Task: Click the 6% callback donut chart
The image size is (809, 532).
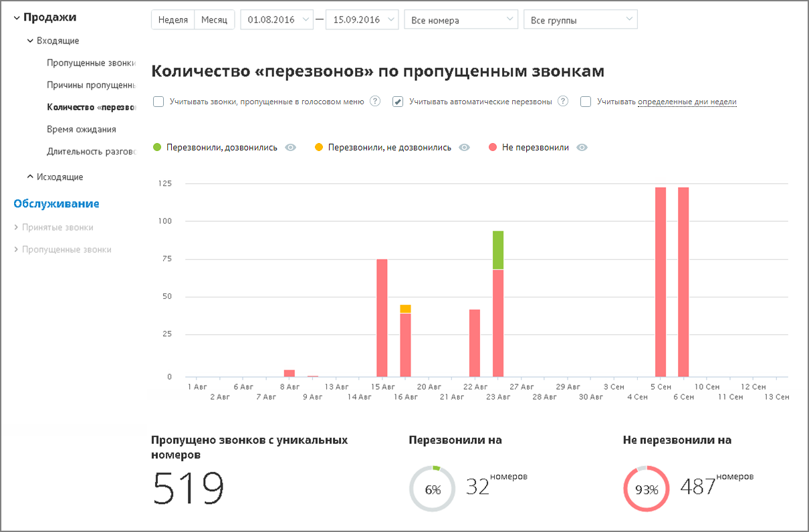Action: click(432, 489)
